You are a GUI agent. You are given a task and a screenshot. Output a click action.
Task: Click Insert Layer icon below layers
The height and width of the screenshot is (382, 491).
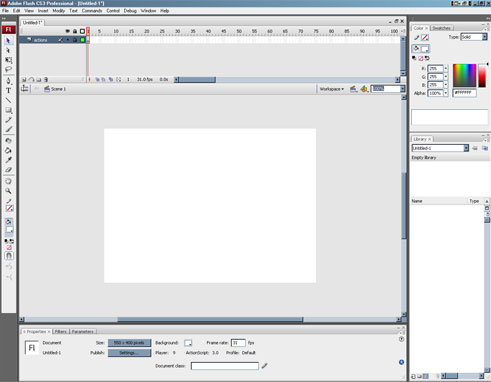pos(24,80)
